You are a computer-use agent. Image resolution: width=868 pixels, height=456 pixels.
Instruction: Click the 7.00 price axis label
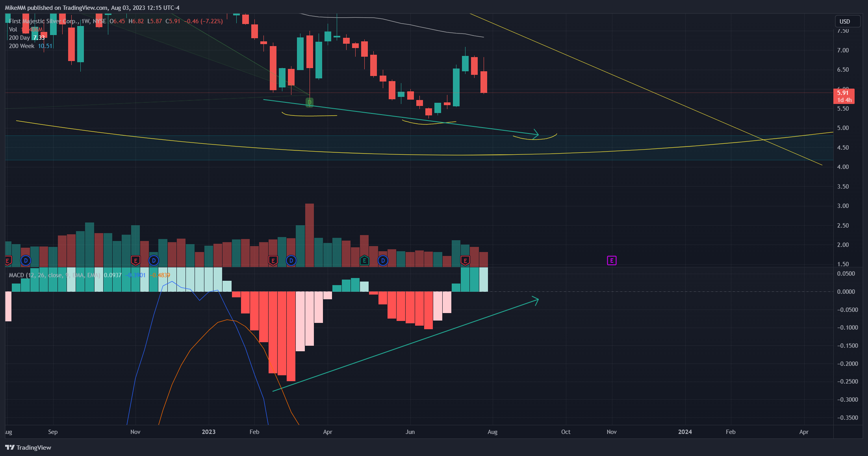(843, 50)
